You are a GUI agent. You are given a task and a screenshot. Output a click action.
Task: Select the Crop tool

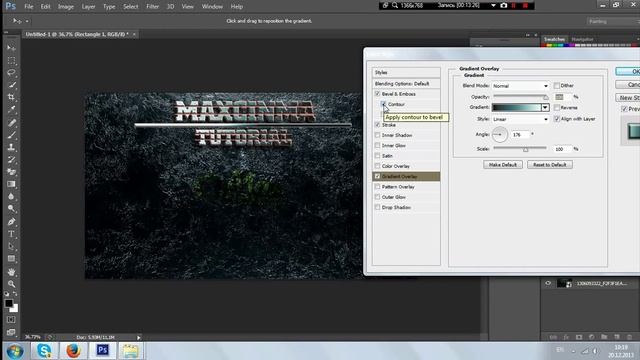[x=11, y=97]
